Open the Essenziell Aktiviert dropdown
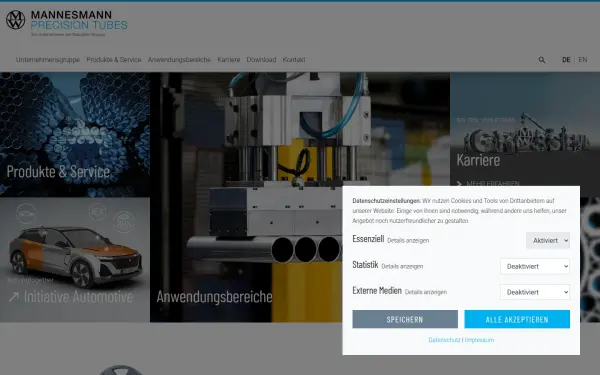The image size is (600, 375). tap(548, 241)
